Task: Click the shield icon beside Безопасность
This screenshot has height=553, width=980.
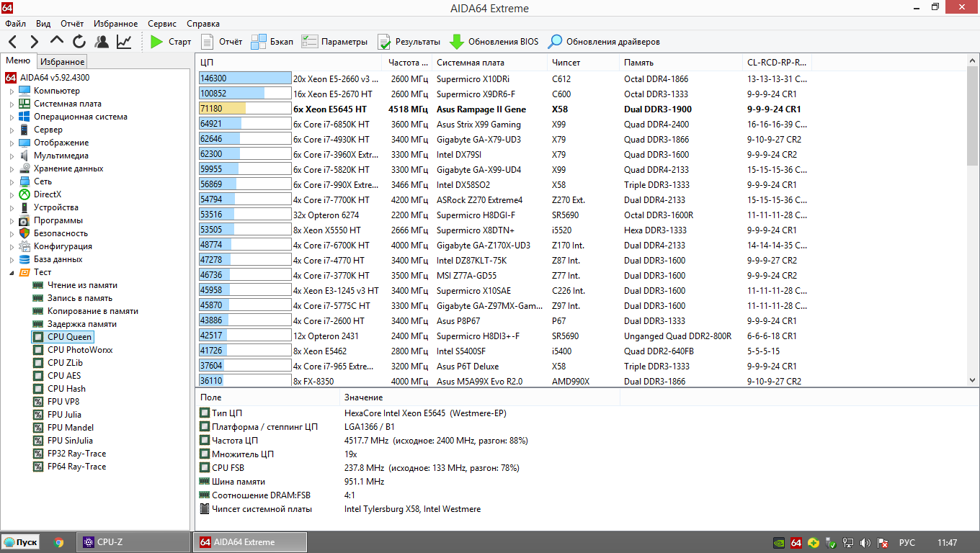Action: pos(24,233)
